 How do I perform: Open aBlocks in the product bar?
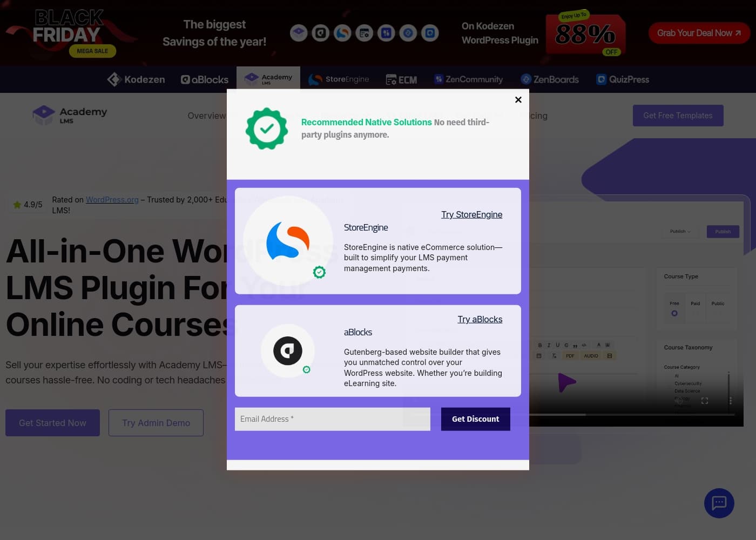click(205, 79)
